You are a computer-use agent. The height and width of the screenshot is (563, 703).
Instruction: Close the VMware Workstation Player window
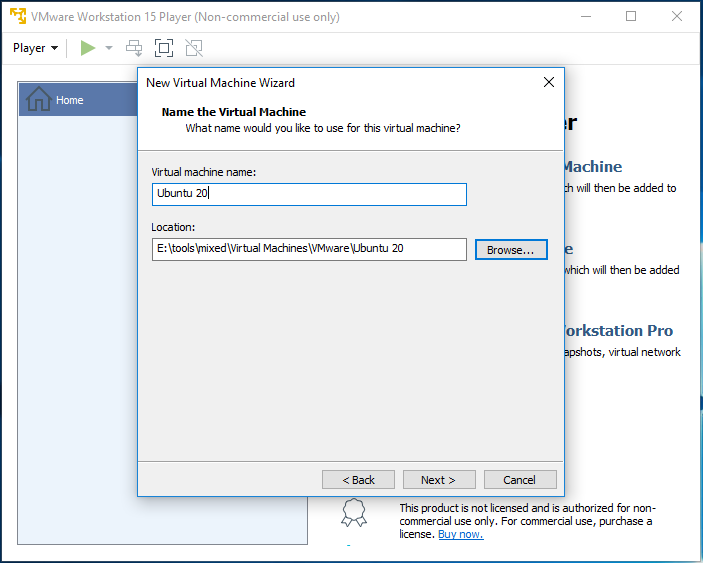tap(677, 16)
